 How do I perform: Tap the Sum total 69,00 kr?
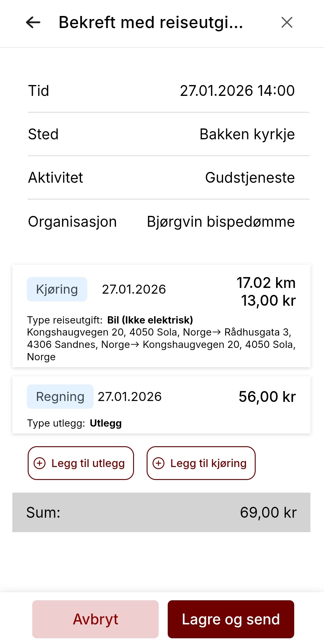(x=268, y=512)
